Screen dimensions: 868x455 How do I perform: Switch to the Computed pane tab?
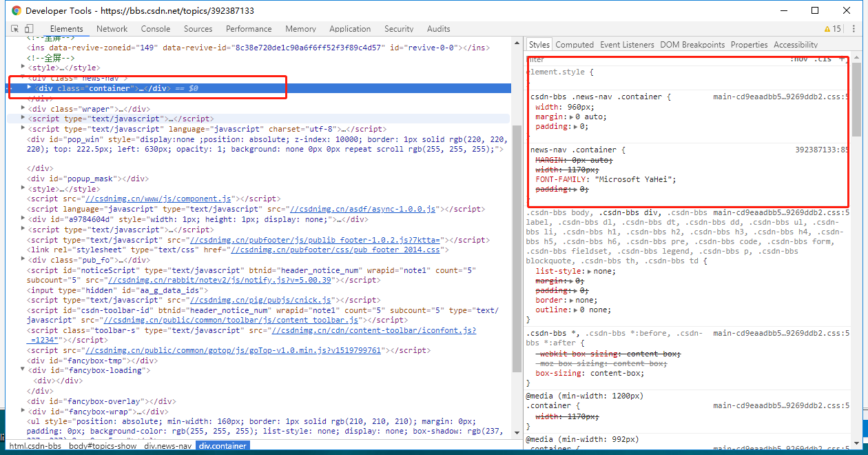click(575, 45)
